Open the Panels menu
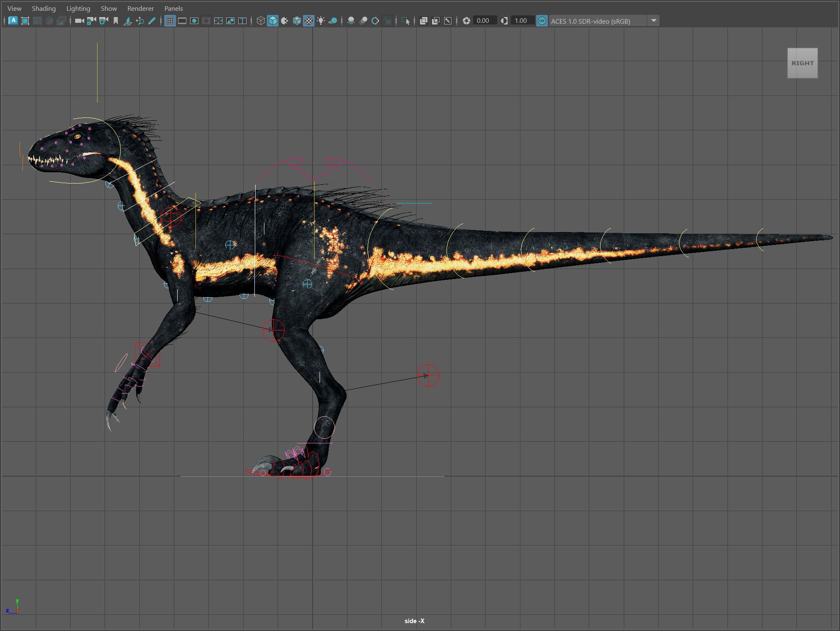 coord(173,8)
